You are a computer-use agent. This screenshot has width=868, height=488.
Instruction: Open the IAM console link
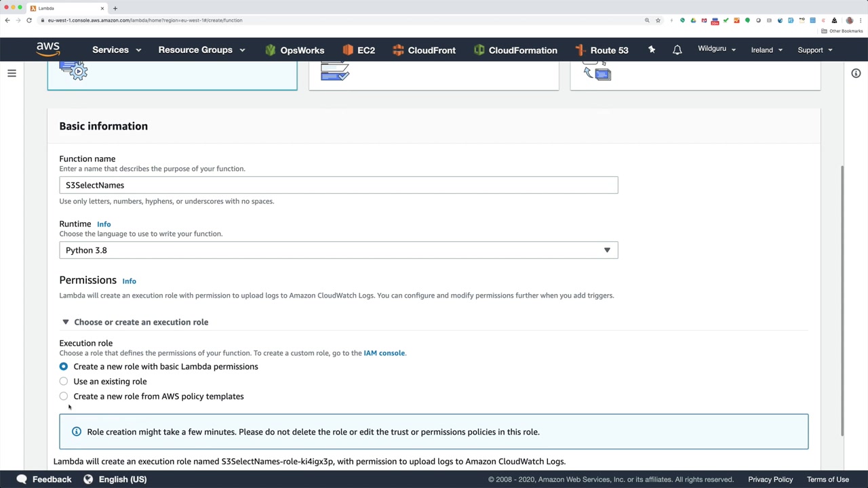384,353
